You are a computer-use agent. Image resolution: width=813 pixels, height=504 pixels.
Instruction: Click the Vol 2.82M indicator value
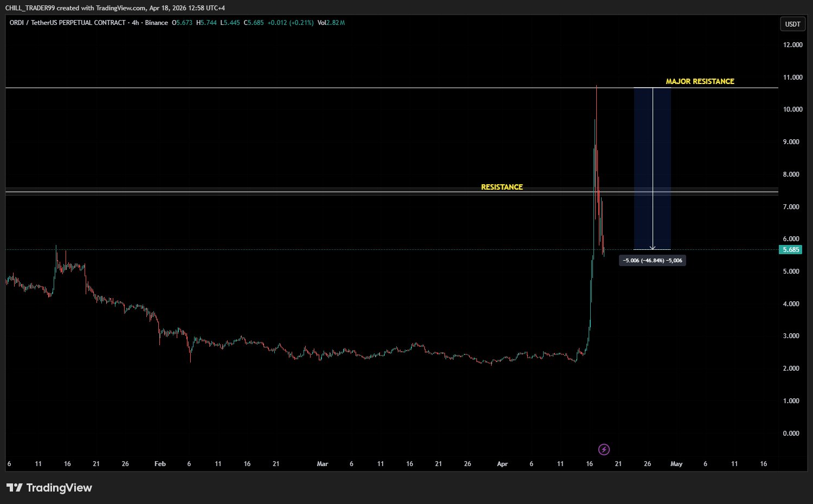(x=331, y=23)
